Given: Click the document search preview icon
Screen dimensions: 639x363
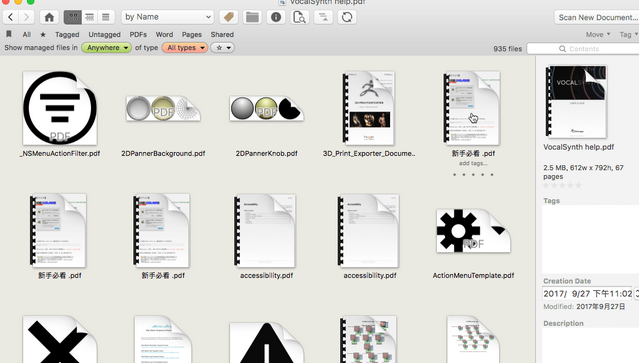Looking at the screenshot, I should pos(300,17).
